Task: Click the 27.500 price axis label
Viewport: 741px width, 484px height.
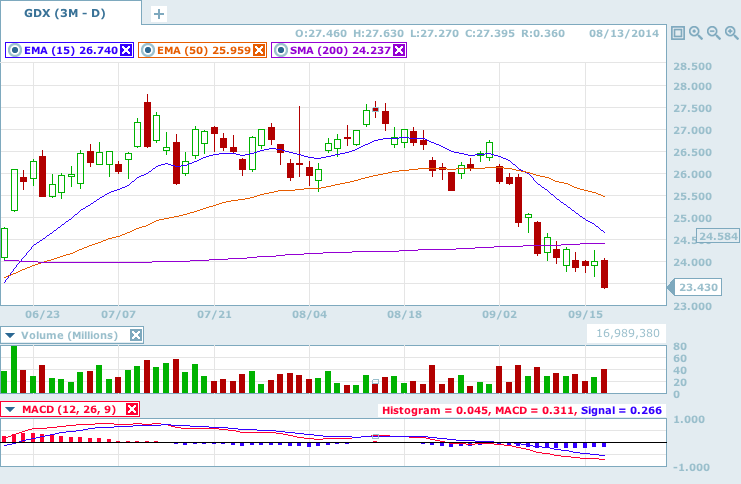Action: pyautogui.click(x=692, y=108)
